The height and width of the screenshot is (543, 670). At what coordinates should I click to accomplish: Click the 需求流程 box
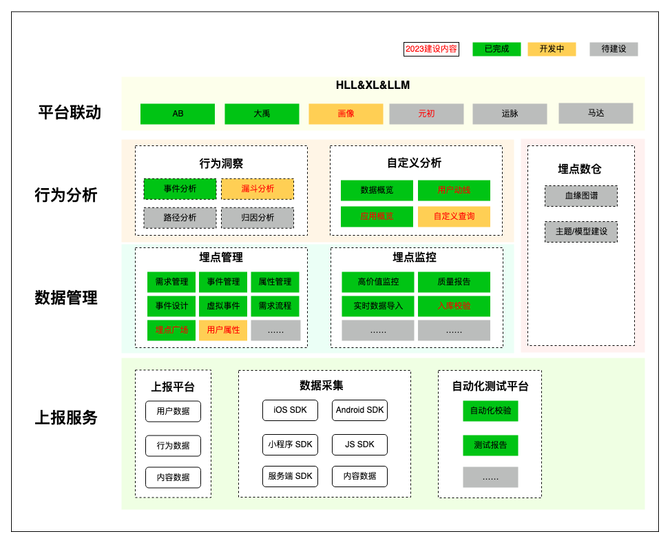coord(275,306)
